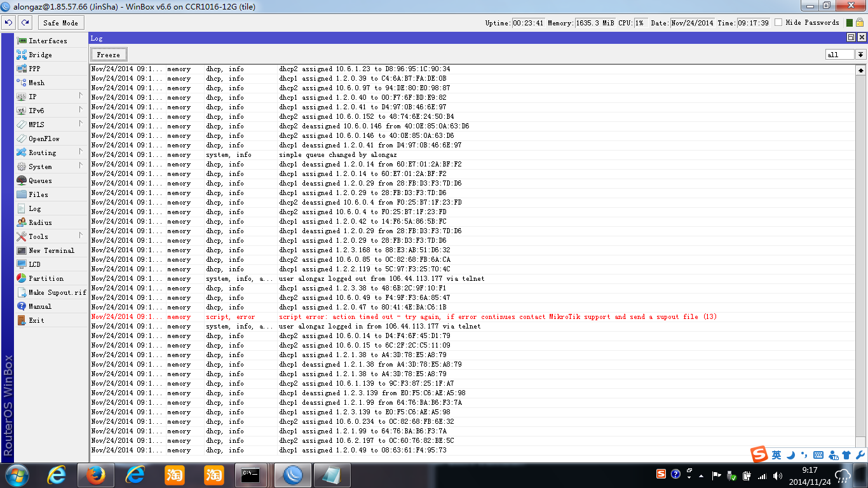The width and height of the screenshot is (868, 488).
Task: Open Partition from the sidebar
Action: click(51, 278)
